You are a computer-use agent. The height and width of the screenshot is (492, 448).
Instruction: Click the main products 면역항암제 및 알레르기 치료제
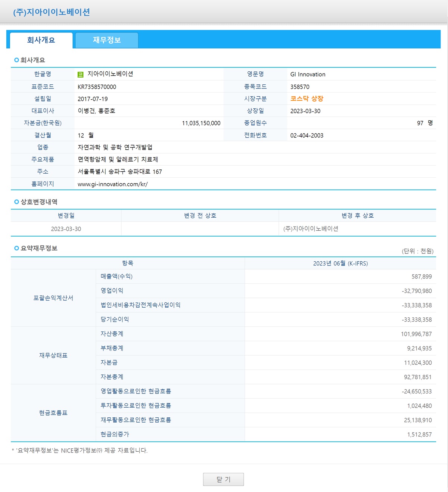tap(118, 159)
